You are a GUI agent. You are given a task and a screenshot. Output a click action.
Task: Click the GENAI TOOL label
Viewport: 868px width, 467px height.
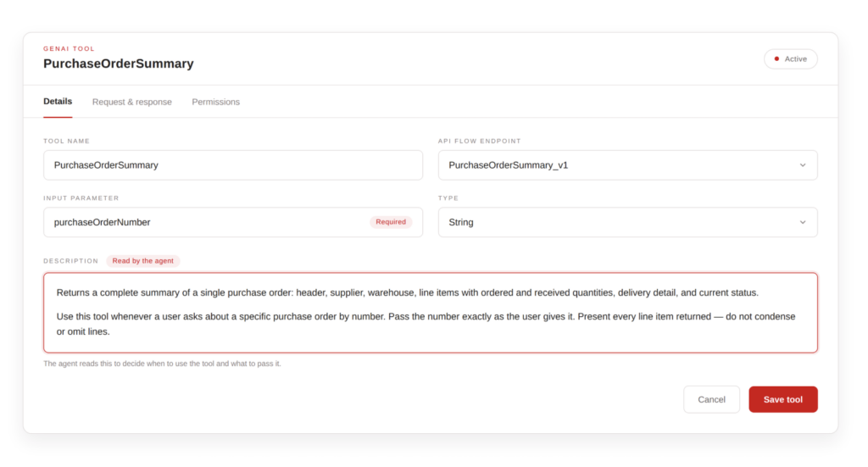pyautogui.click(x=70, y=48)
